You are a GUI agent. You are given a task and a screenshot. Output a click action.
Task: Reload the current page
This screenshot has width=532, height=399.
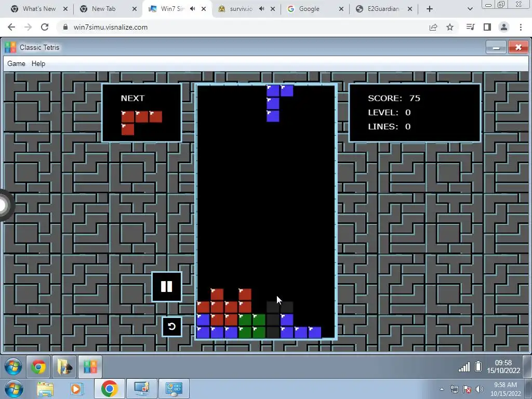tap(45, 27)
